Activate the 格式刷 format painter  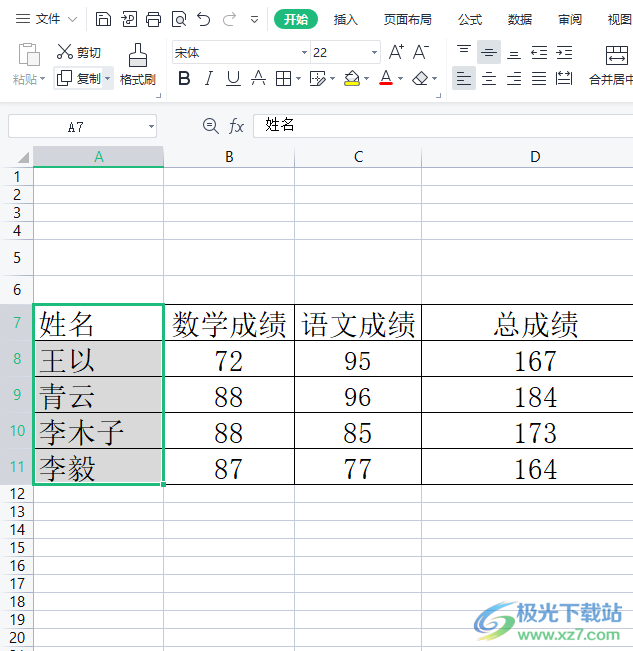(137, 64)
